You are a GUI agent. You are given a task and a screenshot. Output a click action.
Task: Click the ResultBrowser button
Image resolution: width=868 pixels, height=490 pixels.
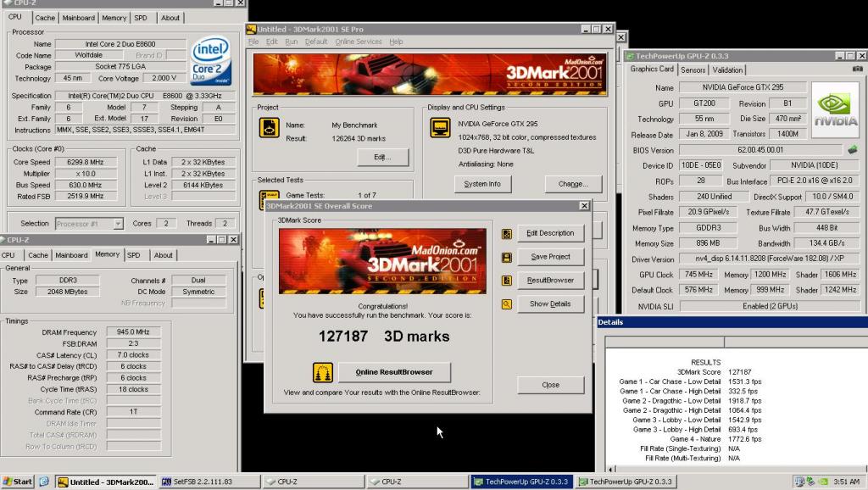pos(550,281)
